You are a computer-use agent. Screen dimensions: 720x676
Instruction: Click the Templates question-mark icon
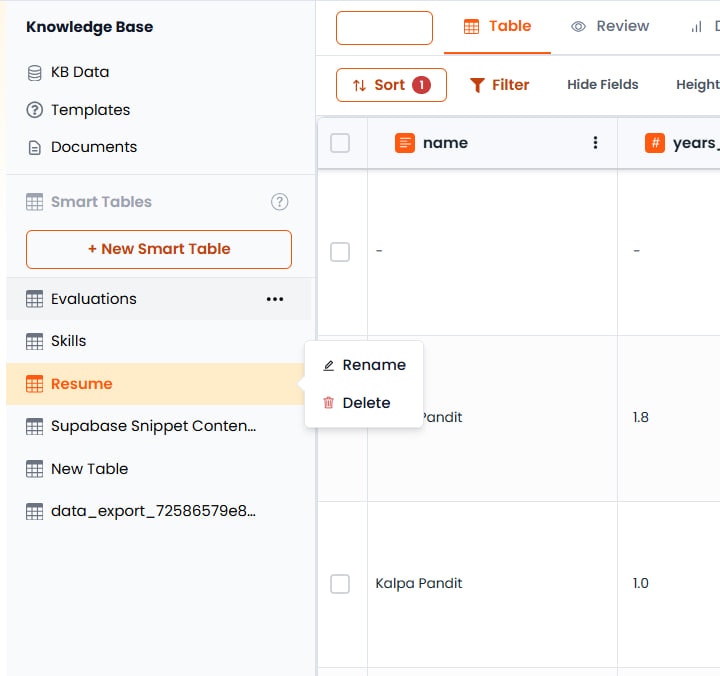pos(34,110)
